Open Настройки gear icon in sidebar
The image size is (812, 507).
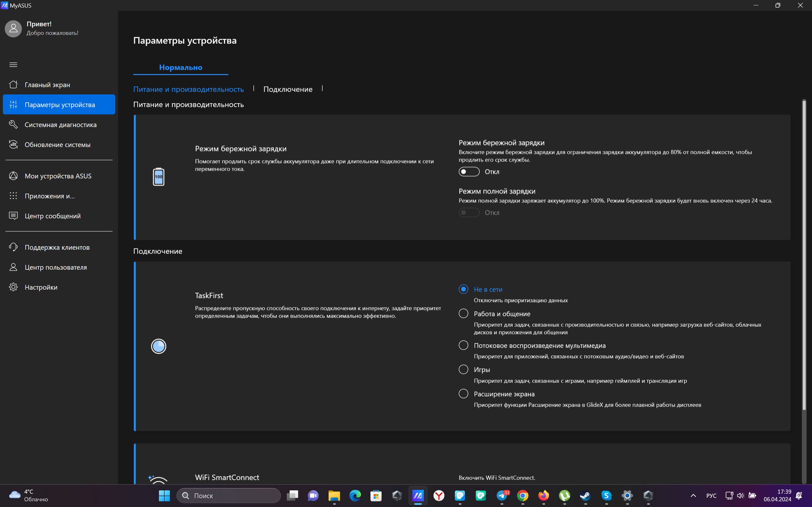click(x=13, y=287)
